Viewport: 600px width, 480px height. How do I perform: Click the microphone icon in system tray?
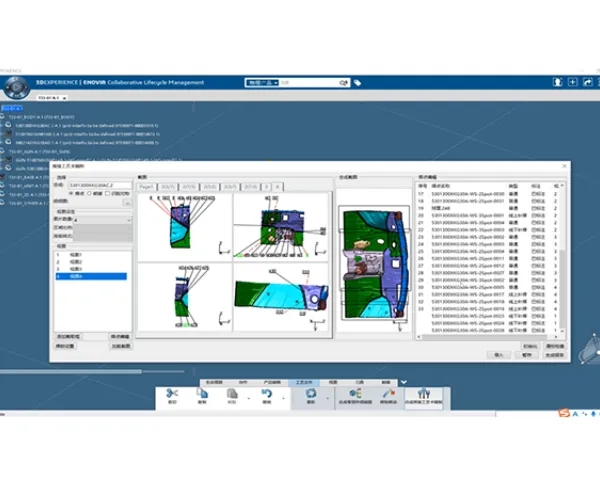(x=593, y=414)
